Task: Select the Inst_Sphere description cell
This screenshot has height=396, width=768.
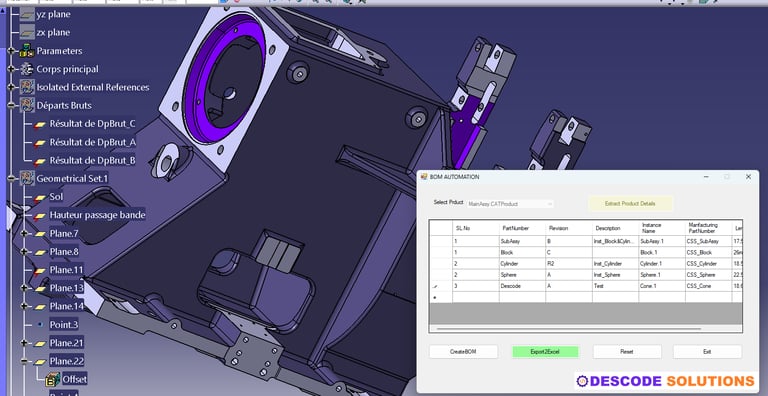Action: 615,274
